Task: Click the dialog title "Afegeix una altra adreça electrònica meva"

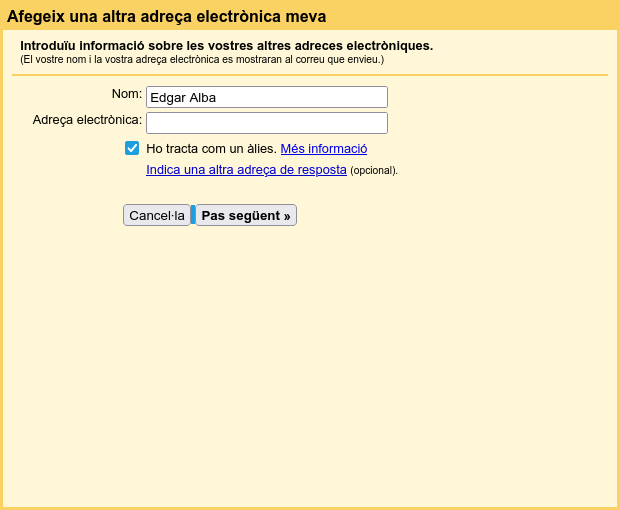Action: click(x=166, y=17)
